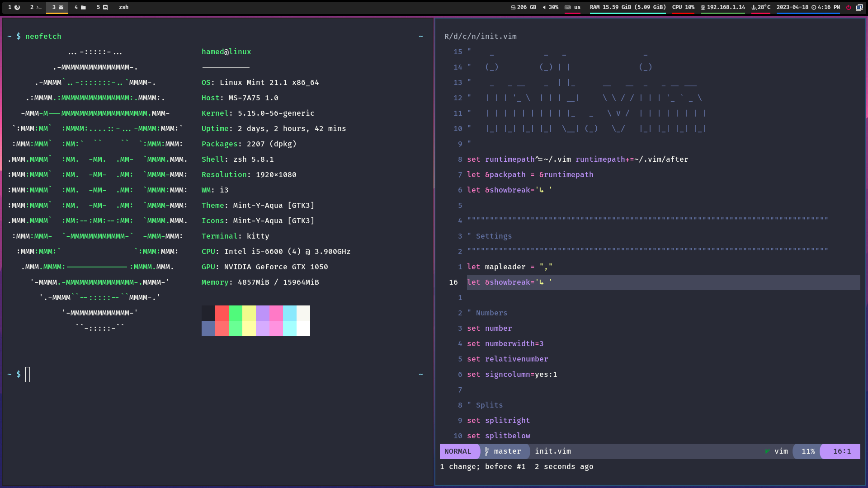Click the IP address 192.168.1.14 indicator
Viewport: 868px width, 488px height.
pyautogui.click(x=722, y=7)
